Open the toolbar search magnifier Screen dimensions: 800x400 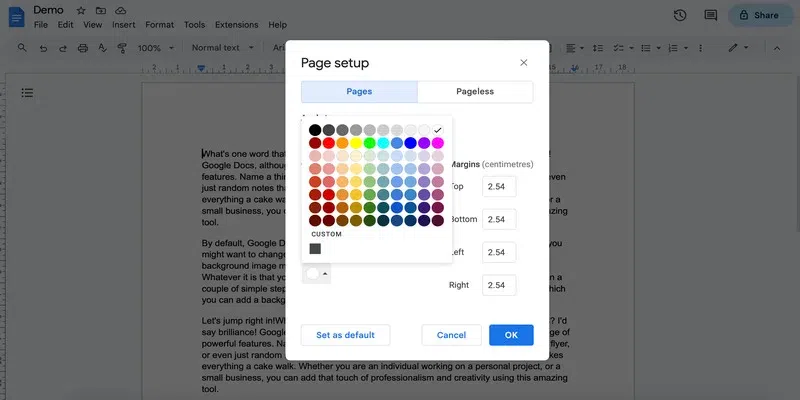point(22,47)
